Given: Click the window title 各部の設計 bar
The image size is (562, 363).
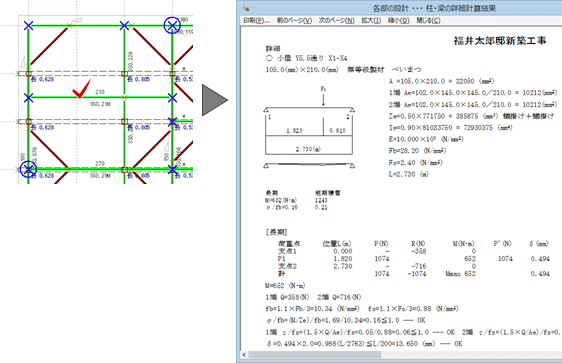Looking at the screenshot, I should pyautogui.click(x=434, y=8).
